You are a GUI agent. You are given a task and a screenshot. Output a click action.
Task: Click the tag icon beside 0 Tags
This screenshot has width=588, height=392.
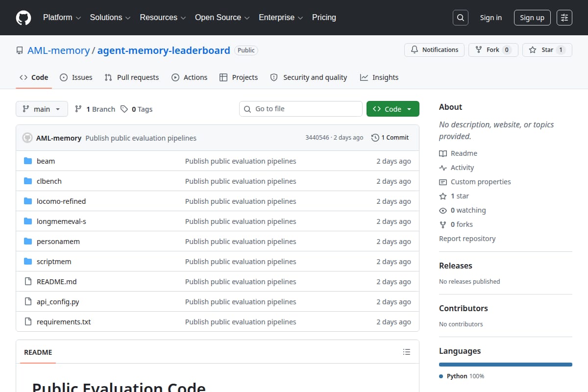click(124, 109)
